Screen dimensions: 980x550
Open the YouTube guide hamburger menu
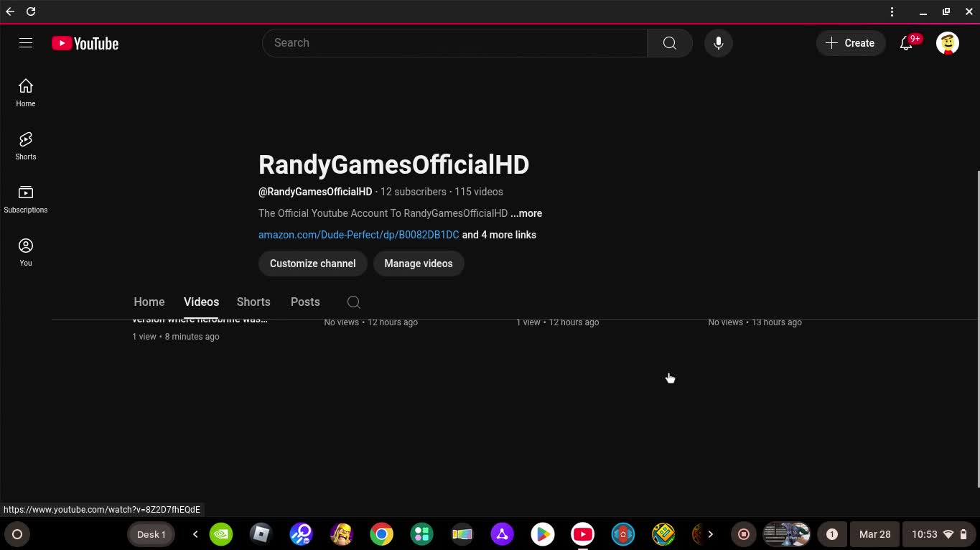coord(26,43)
